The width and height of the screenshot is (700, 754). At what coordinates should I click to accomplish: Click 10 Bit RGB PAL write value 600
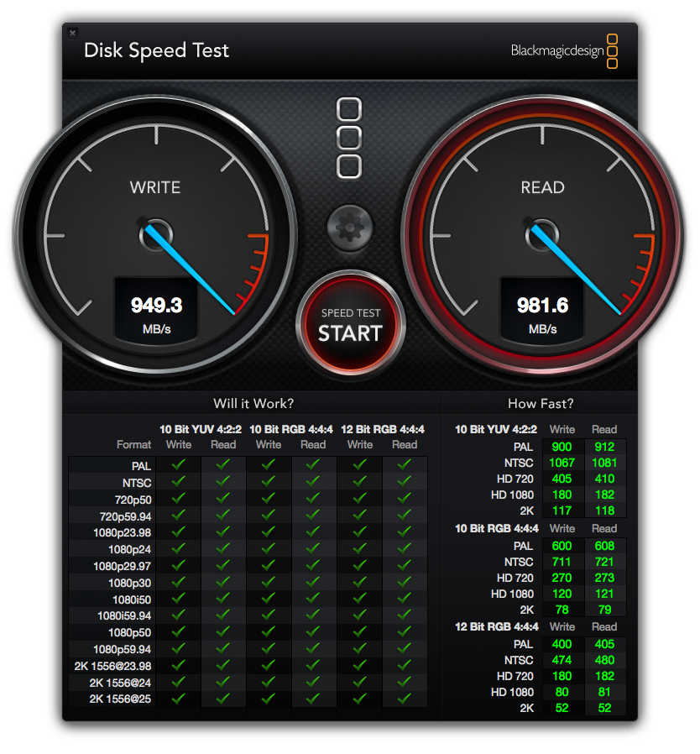[x=562, y=546]
